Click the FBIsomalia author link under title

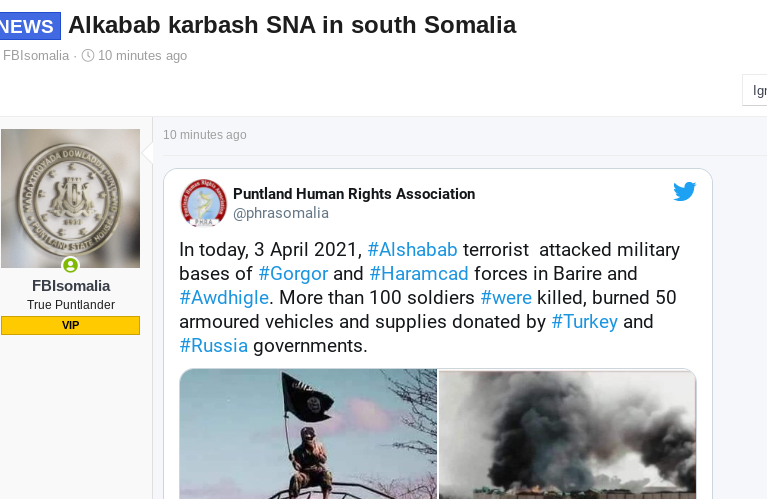coord(36,55)
